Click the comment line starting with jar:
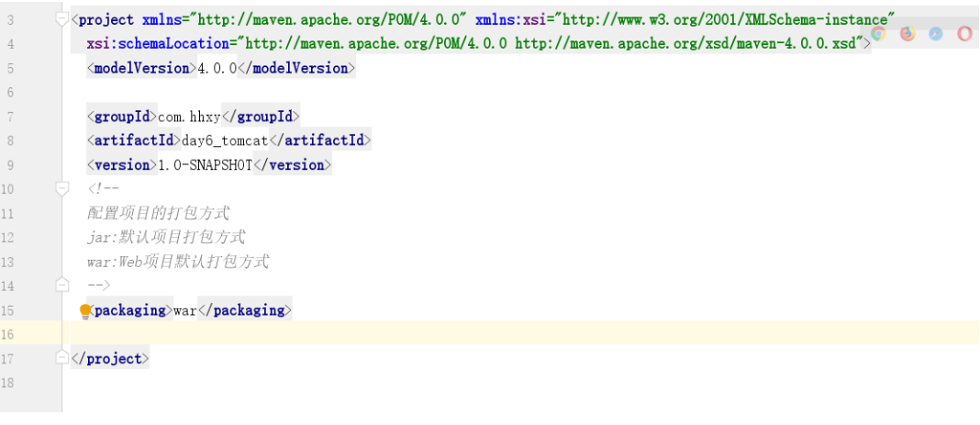980x425 pixels. click(x=166, y=238)
